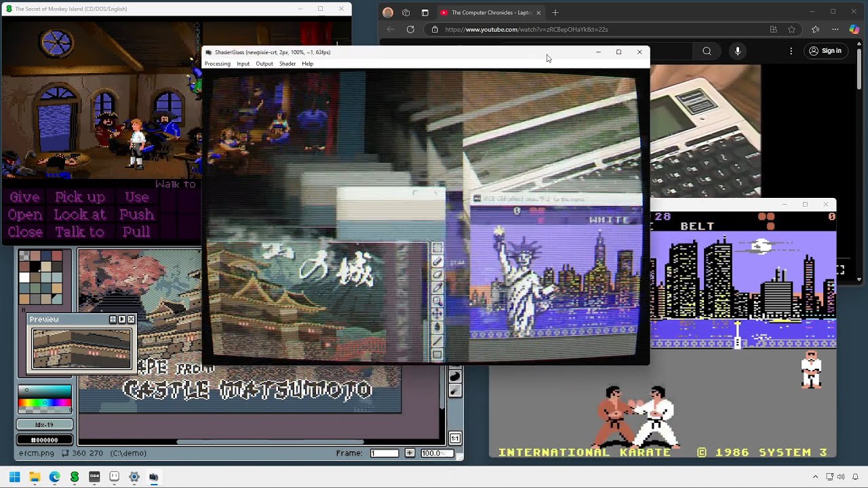
Task: Open the Processing menu in ShaderGlass
Action: 217,63
